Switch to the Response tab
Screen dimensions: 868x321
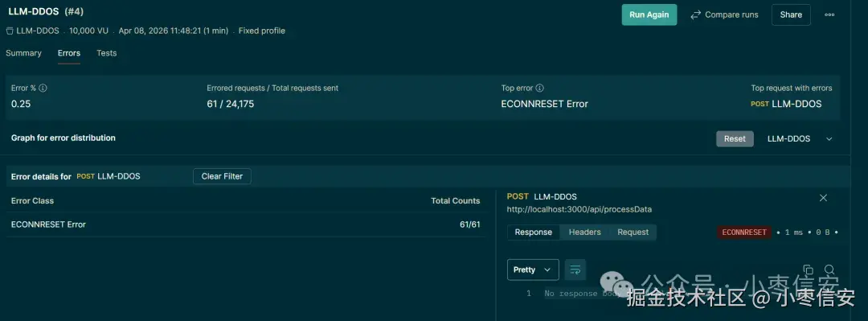point(533,233)
